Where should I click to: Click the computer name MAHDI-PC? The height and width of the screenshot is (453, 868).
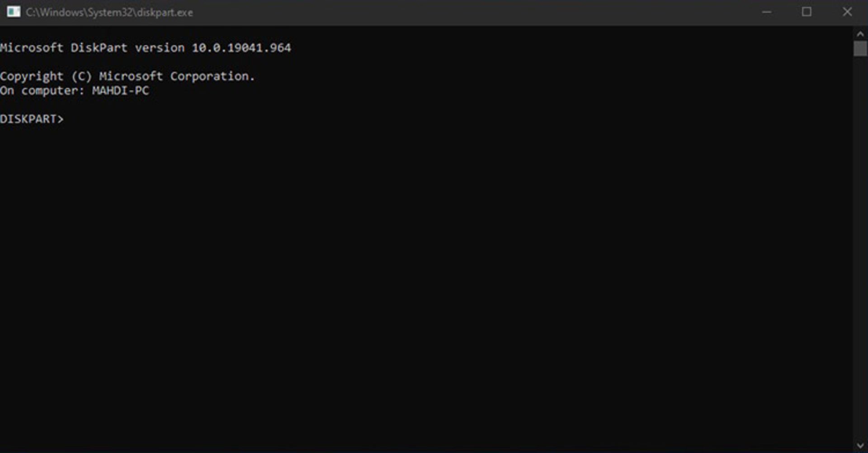(x=120, y=91)
